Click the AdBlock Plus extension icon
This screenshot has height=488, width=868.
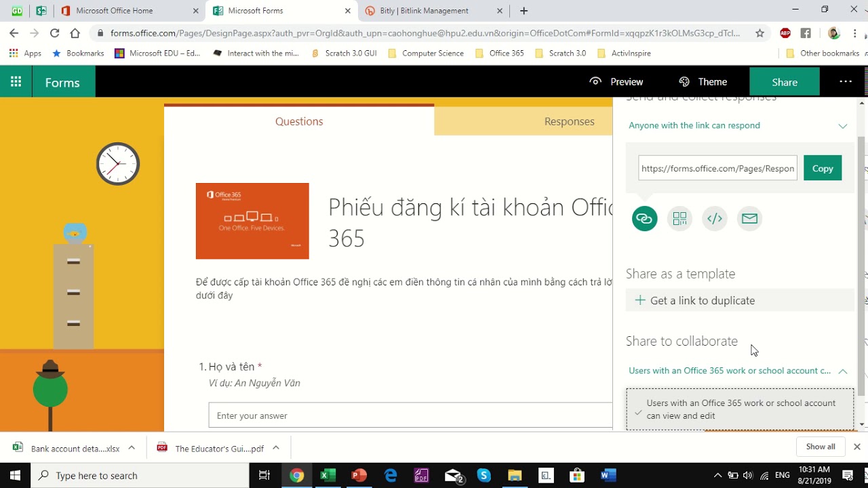coord(785,33)
